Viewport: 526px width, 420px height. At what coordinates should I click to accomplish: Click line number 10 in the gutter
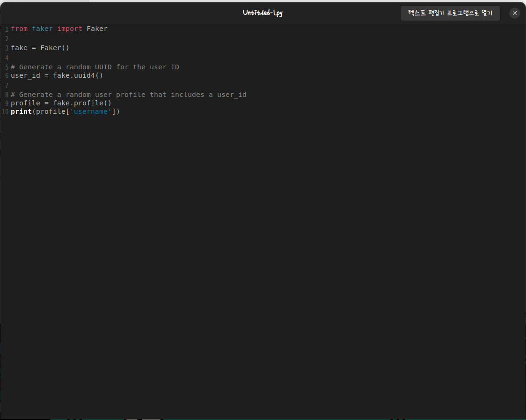(x=5, y=112)
